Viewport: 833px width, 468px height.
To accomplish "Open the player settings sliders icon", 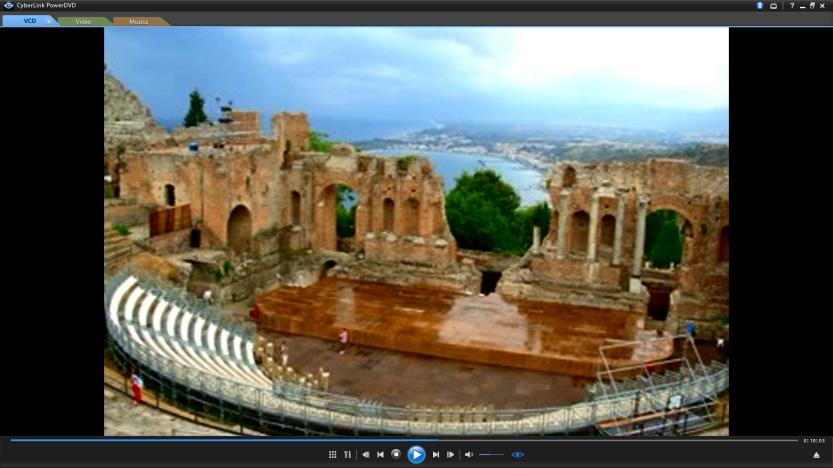I will (347, 455).
